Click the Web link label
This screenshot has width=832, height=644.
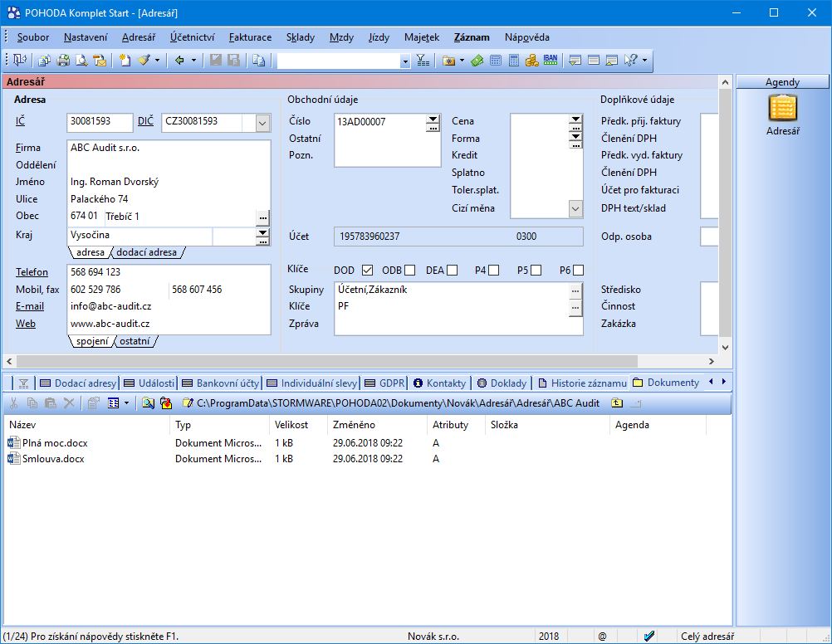26,324
